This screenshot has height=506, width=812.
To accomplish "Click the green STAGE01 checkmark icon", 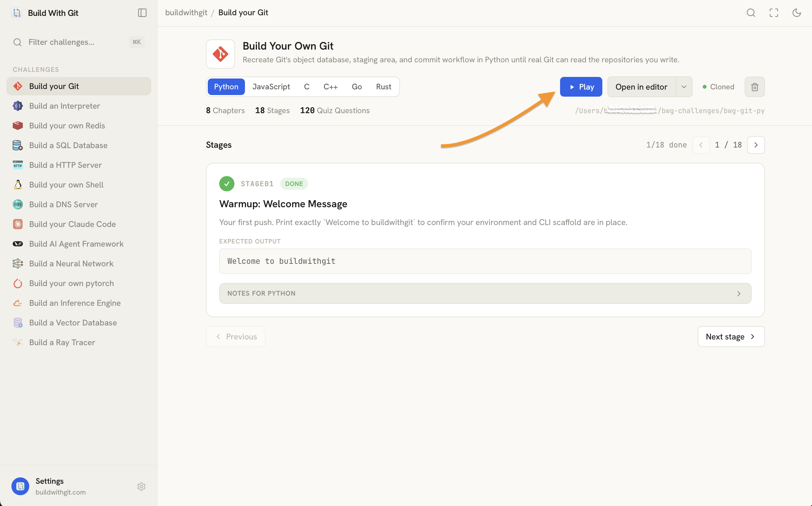I will [x=227, y=184].
